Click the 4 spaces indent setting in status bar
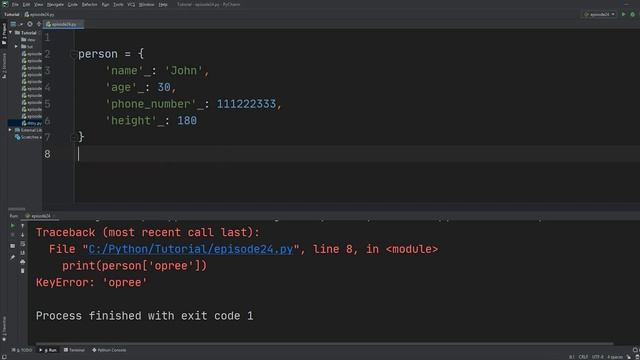Viewport: 640px width, 360px height. pyautogui.click(x=615, y=357)
